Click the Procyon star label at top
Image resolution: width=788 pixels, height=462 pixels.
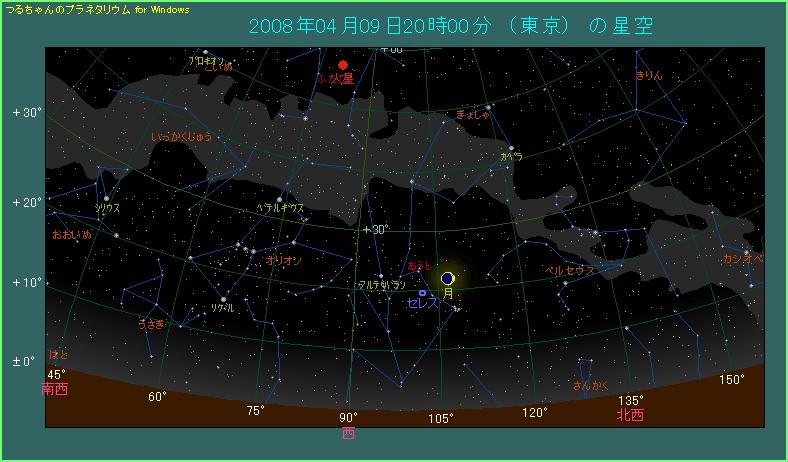tap(205, 60)
